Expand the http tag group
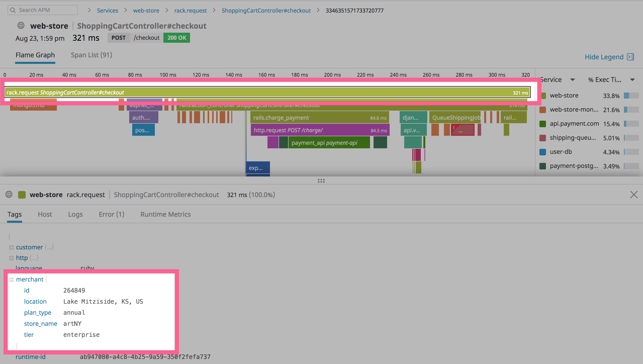 click(11, 258)
